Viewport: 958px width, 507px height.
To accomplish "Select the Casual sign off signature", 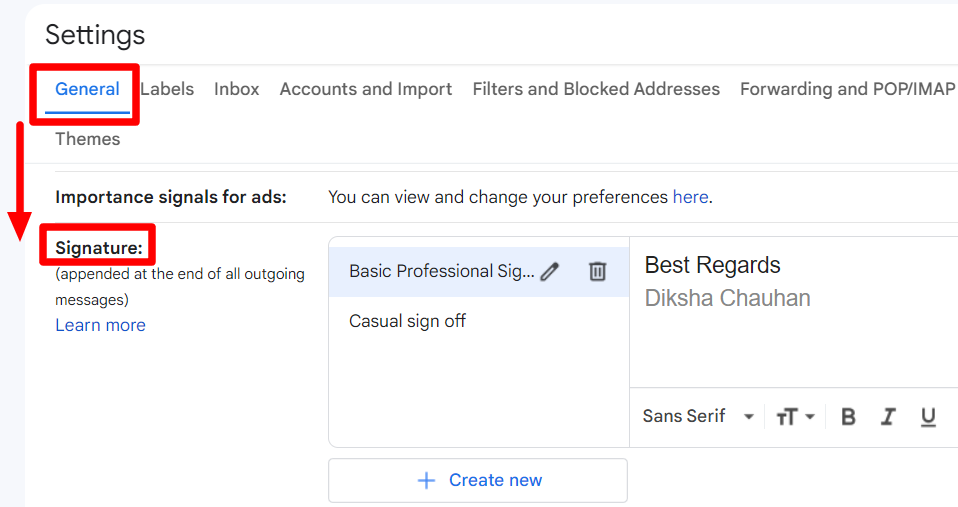I will (x=407, y=321).
